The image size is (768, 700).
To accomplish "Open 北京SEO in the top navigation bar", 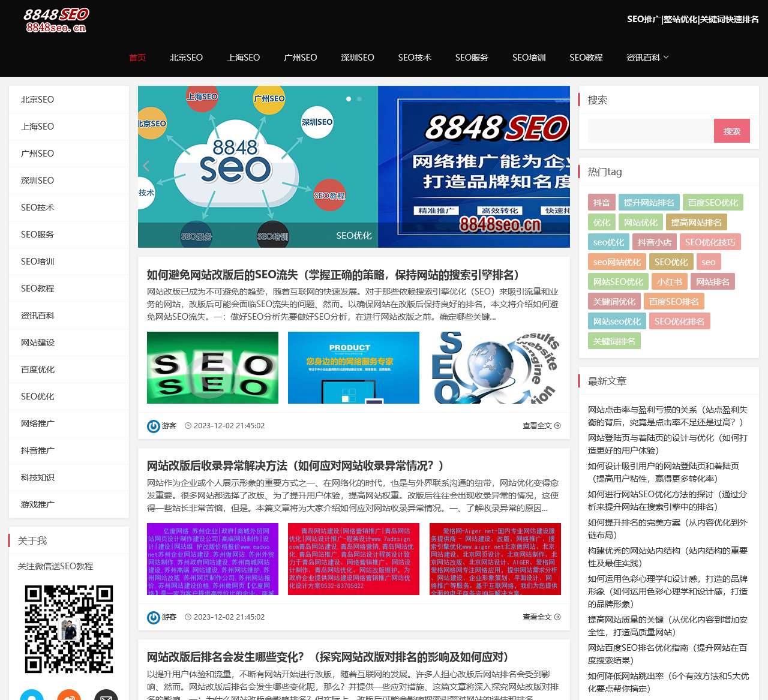I will [186, 58].
